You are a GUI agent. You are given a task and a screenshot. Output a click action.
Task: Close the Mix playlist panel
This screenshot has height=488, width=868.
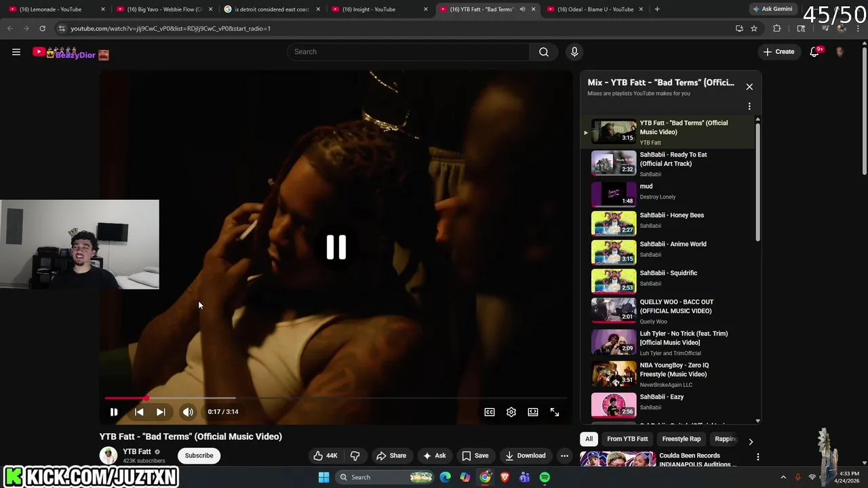(749, 87)
